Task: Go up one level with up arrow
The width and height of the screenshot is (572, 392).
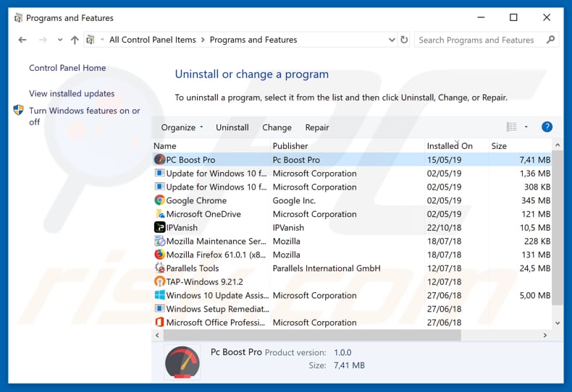Action: click(x=75, y=40)
